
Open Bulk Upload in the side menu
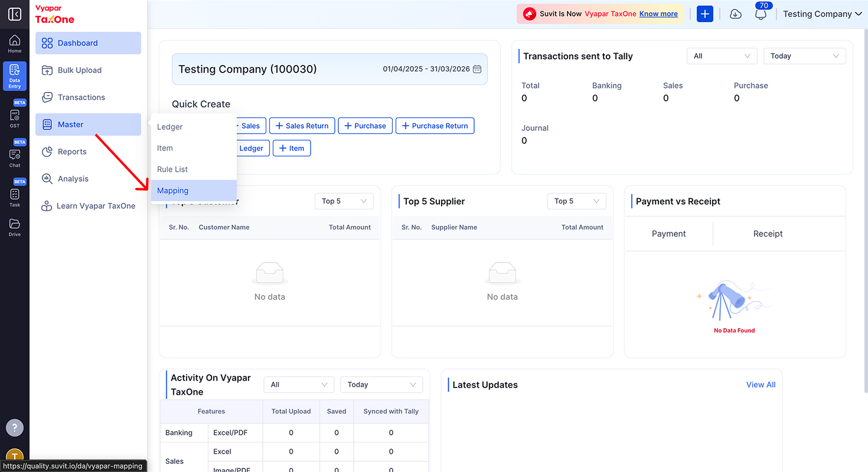click(88, 70)
